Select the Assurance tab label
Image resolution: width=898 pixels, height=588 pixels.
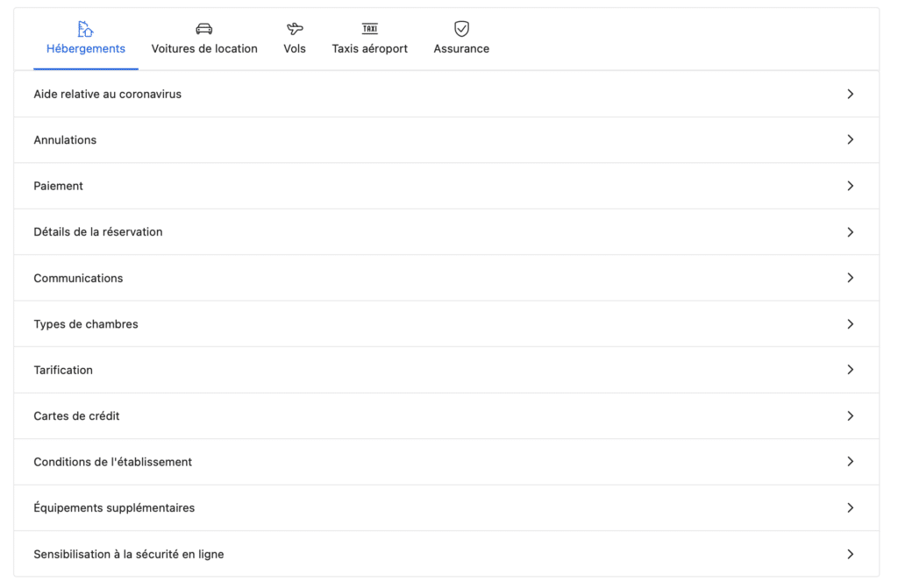coord(461,49)
